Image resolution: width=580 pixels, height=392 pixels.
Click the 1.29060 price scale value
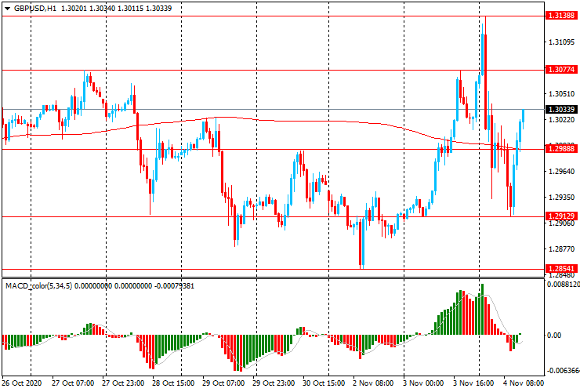[561, 223]
